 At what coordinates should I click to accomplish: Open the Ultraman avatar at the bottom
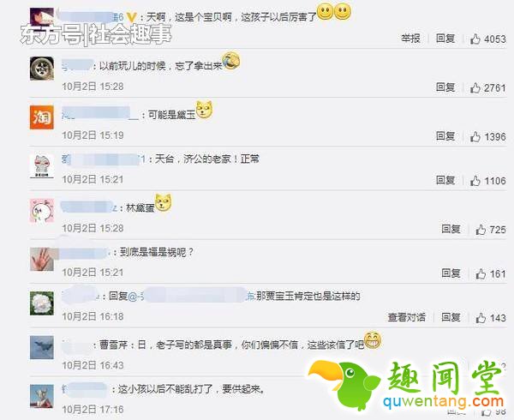tap(42, 396)
